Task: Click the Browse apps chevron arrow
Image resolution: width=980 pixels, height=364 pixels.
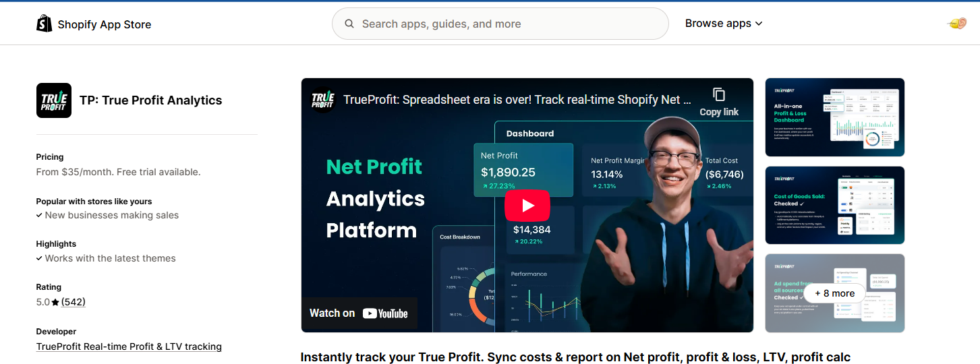Action: pos(759,24)
